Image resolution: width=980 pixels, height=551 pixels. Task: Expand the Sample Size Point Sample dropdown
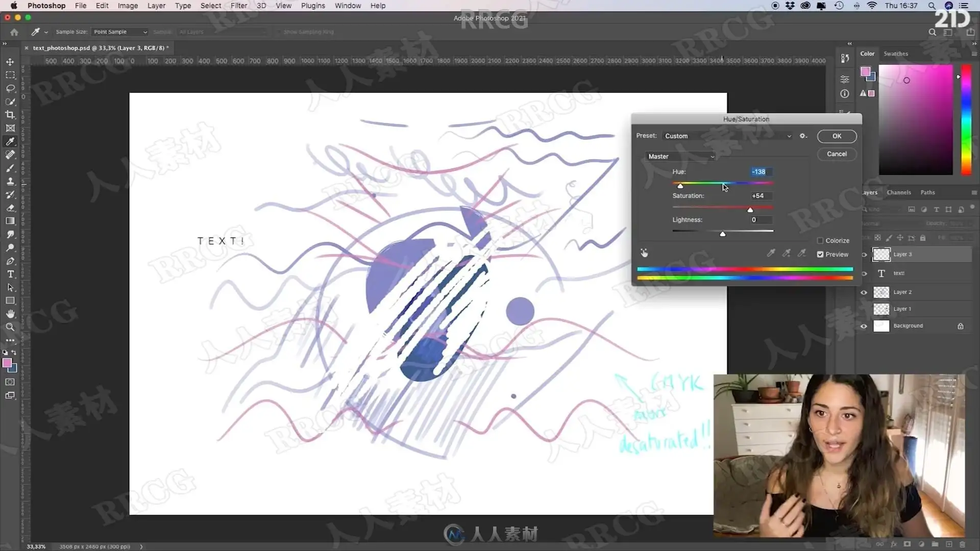120,32
